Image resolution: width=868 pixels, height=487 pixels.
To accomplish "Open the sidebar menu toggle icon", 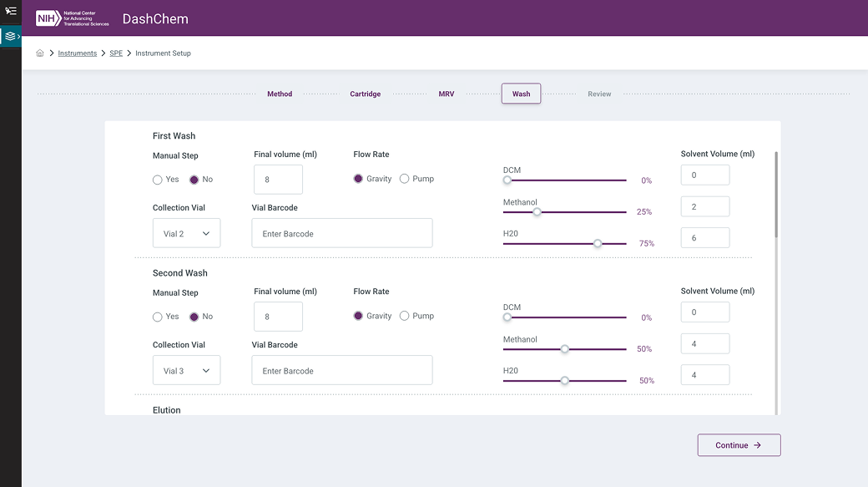I will pos(11,11).
